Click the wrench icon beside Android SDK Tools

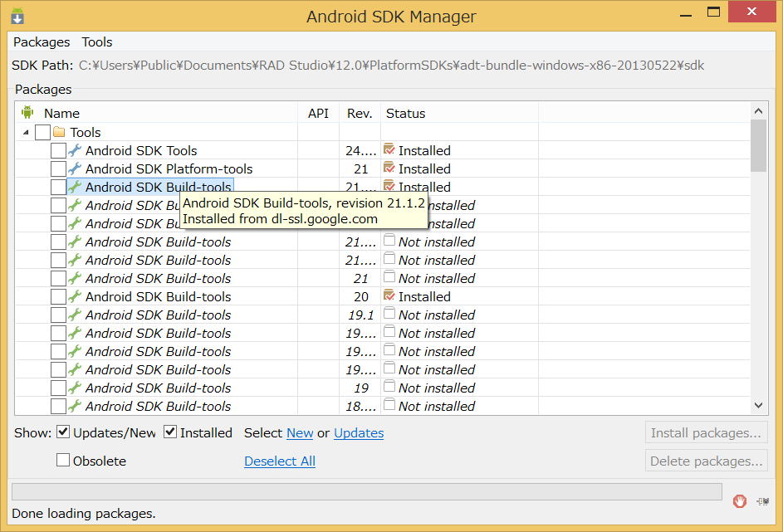tap(75, 150)
